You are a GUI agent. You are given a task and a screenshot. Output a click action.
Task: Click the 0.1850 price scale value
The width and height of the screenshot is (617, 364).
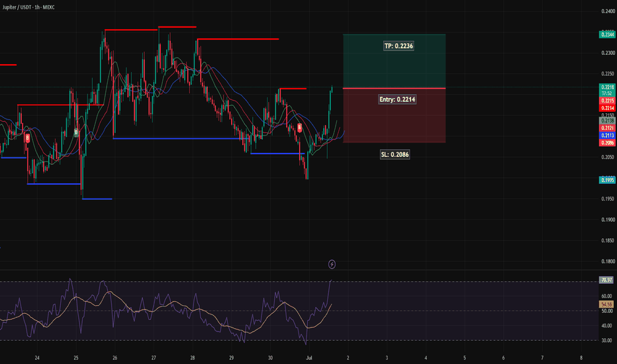[x=608, y=241]
